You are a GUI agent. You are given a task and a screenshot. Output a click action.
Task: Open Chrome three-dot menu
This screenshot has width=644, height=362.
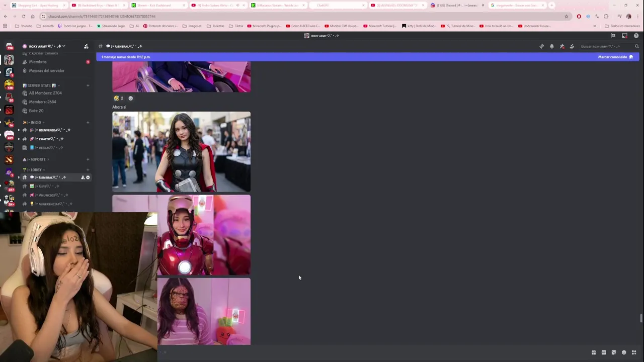[x=638, y=16]
